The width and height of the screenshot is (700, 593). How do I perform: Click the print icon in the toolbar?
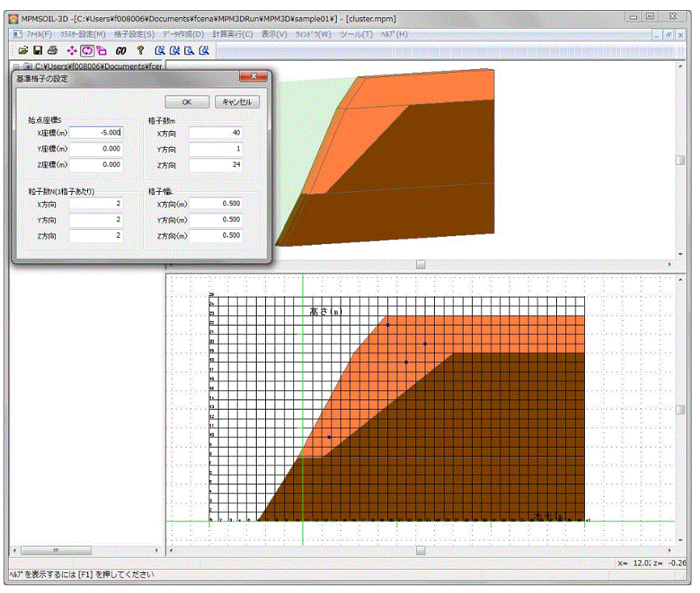(51, 50)
